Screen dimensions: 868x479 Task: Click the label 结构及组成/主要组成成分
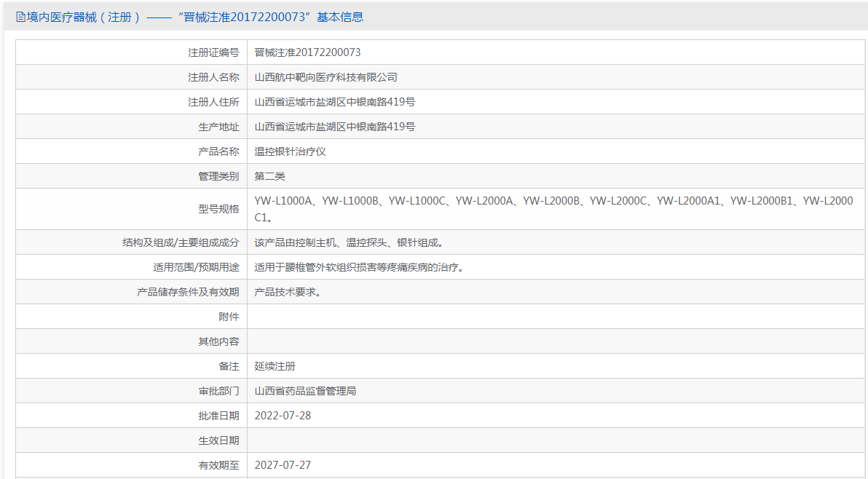coord(181,242)
